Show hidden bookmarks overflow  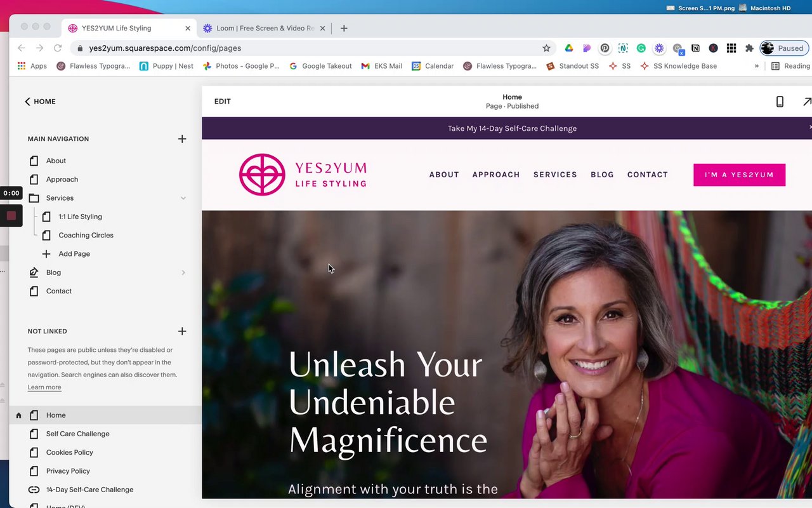point(756,66)
